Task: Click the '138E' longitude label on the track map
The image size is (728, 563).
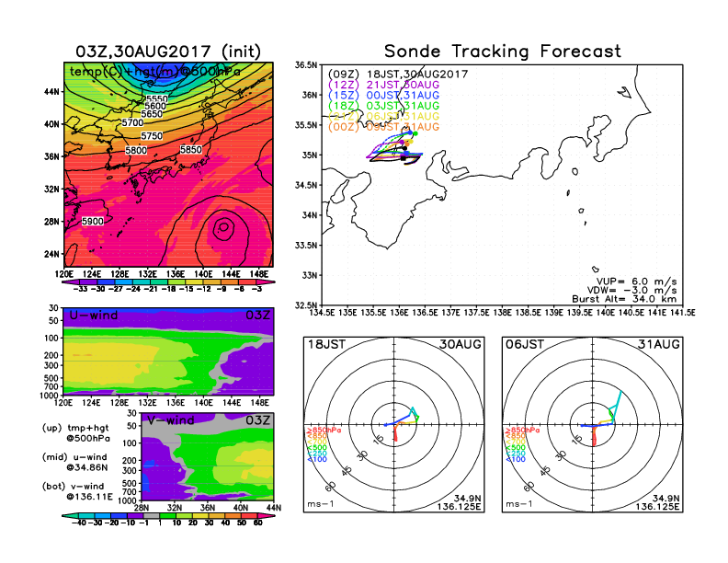Action: coord(503,313)
